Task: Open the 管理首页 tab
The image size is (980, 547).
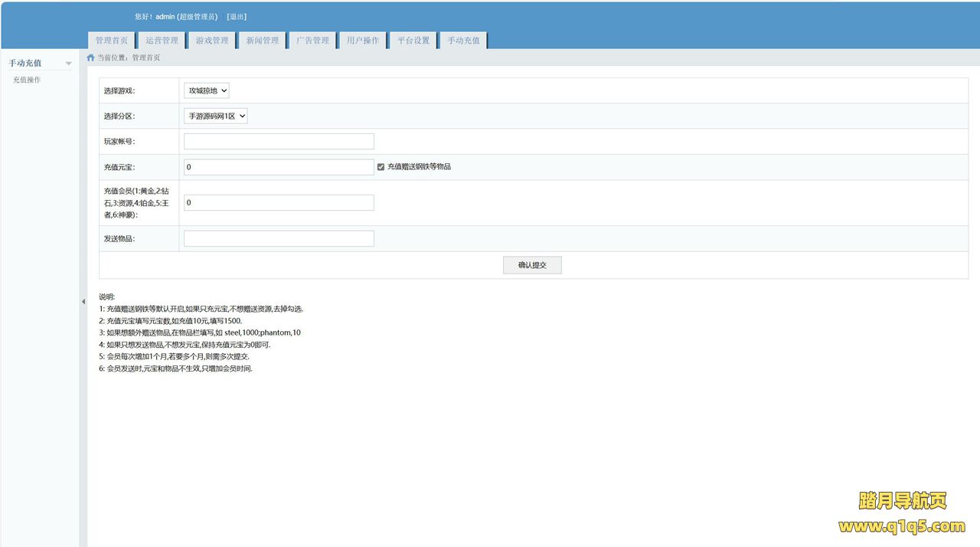Action: click(x=112, y=41)
